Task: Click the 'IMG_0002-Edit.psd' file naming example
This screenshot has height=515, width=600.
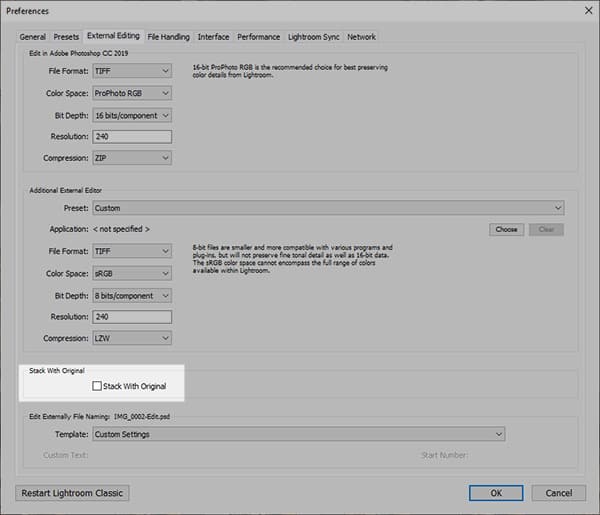Action: 142,416
